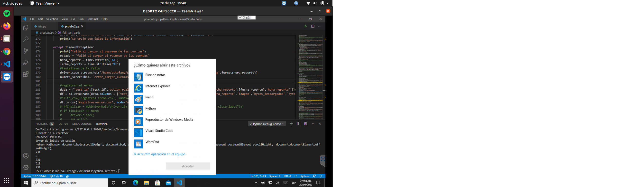Show hidden tray icons with the chevron

(x=256, y=183)
